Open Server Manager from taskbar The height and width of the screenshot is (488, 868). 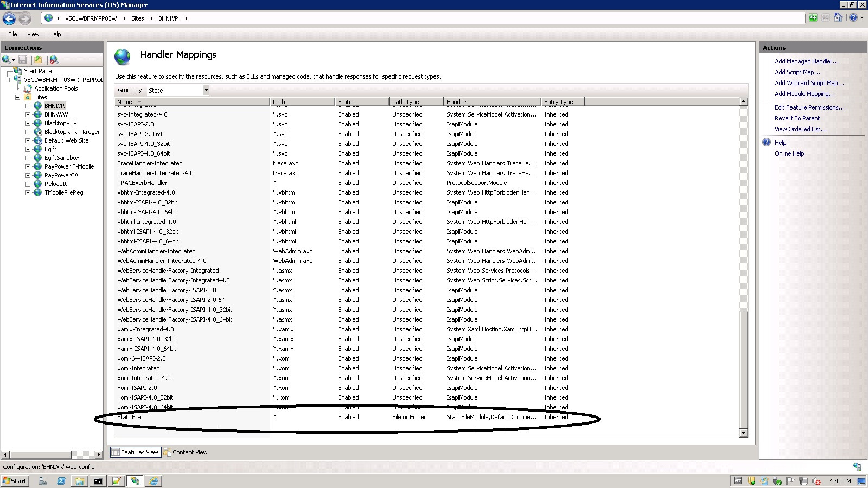pos(43,481)
